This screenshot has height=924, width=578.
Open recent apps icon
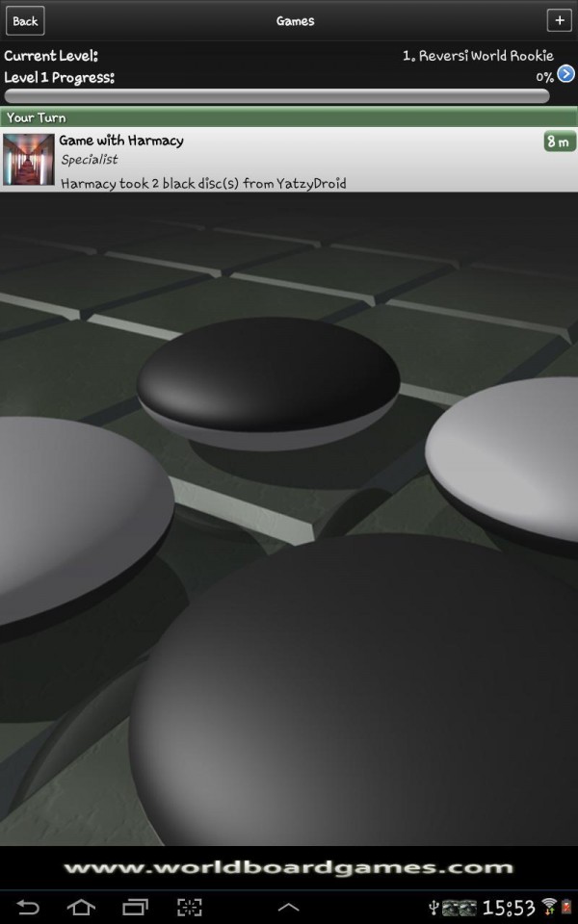(x=135, y=907)
